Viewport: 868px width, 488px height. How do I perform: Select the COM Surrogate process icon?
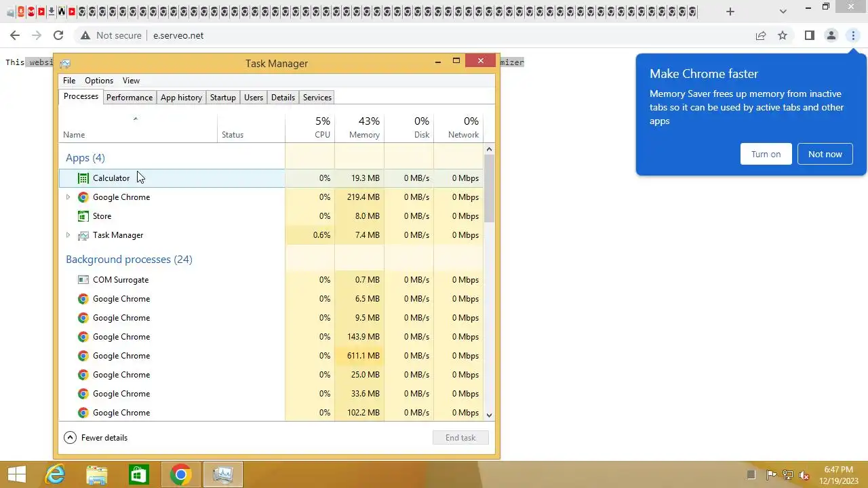(83, 280)
